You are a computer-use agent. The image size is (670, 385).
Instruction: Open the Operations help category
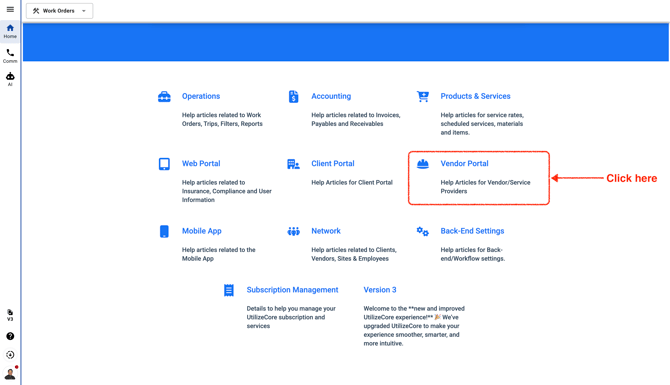tap(201, 96)
